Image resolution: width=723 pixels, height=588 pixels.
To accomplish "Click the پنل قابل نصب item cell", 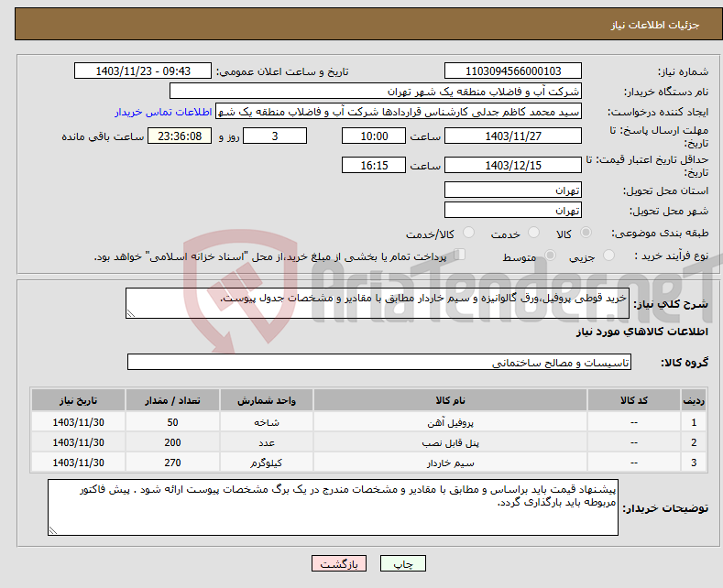I will tap(450, 442).
